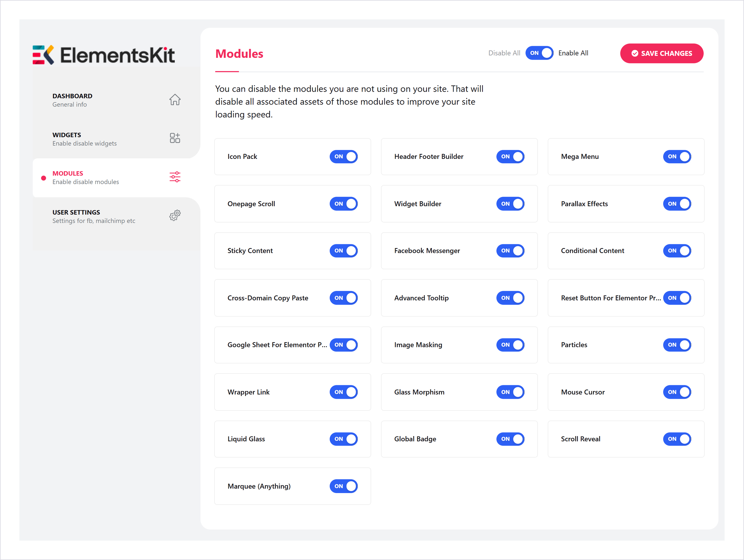Turn off the Header Footer Builder module

pos(510,157)
